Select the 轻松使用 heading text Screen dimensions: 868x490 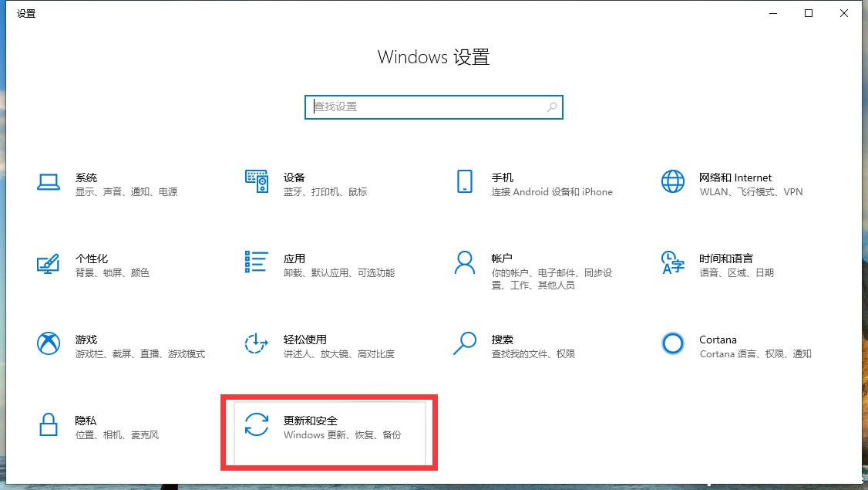coord(304,340)
